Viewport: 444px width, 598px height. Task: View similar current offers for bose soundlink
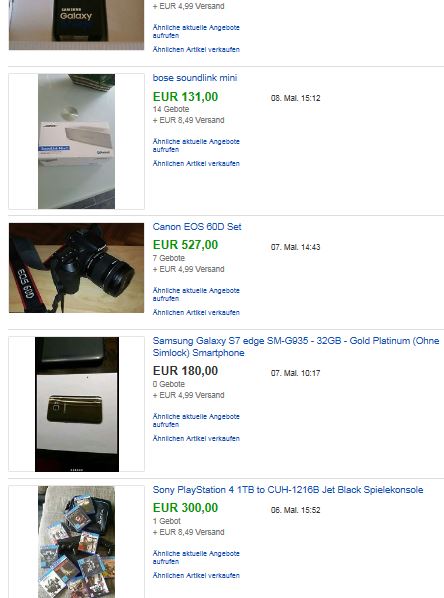(x=196, y=145)
